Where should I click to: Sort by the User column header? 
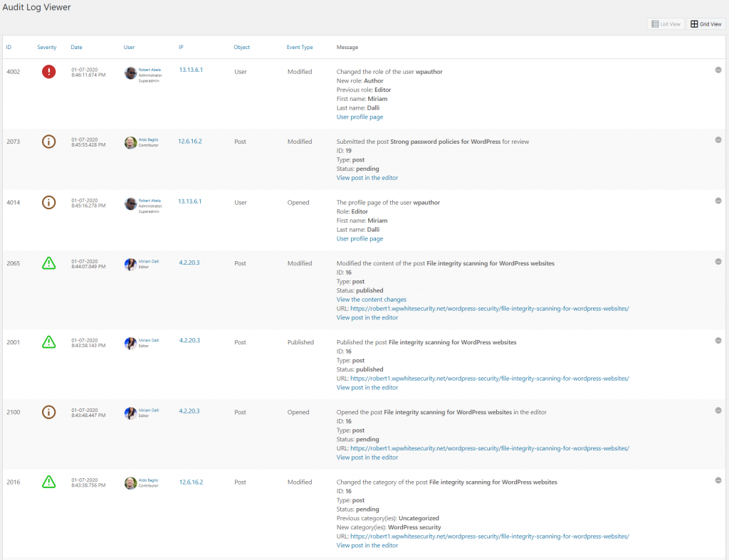pyautogui.click(x=129, y=48)
